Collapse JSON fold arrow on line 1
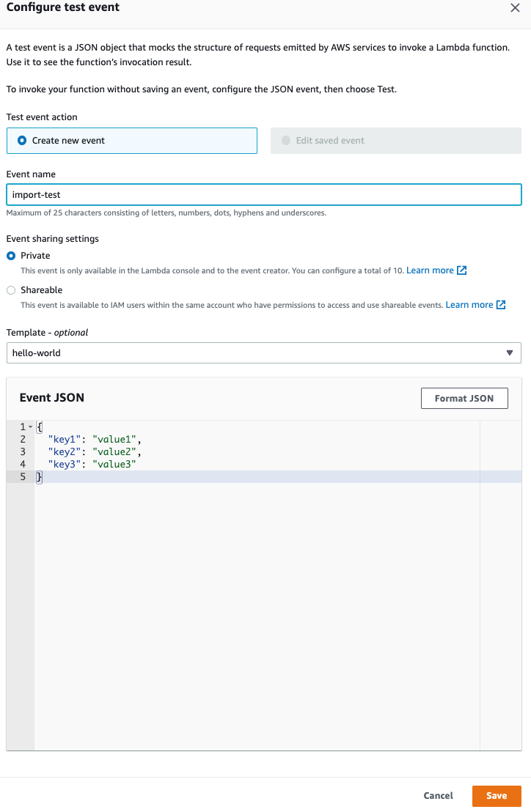This screenshot has height=812, width=531. 30,427
